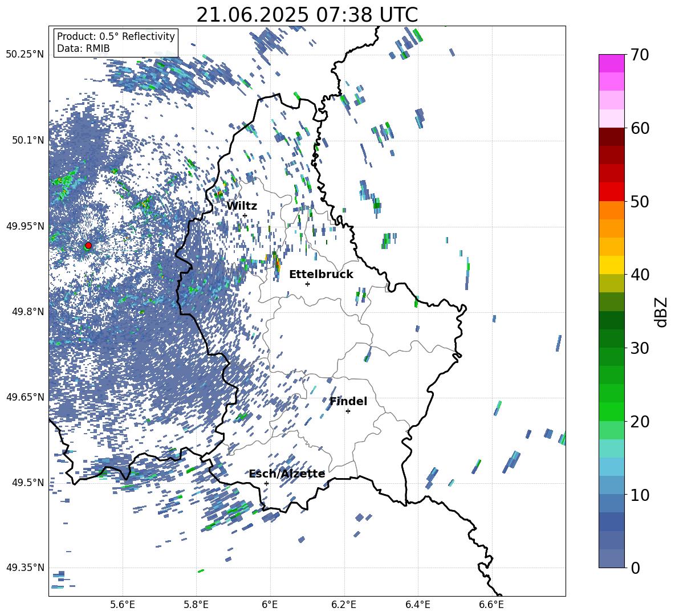Click the longitude label 6°E
The height and width of the screenshot is (616, 675).
coord(270,605)
